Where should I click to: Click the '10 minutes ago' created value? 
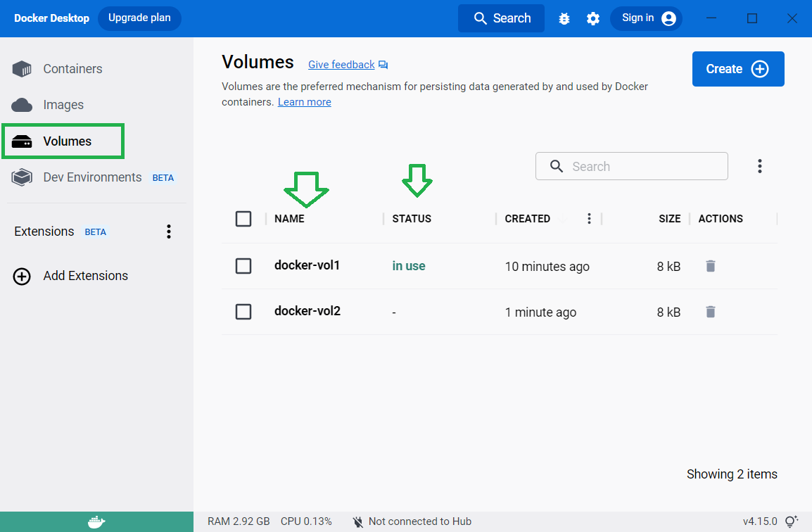click(547, 267)
